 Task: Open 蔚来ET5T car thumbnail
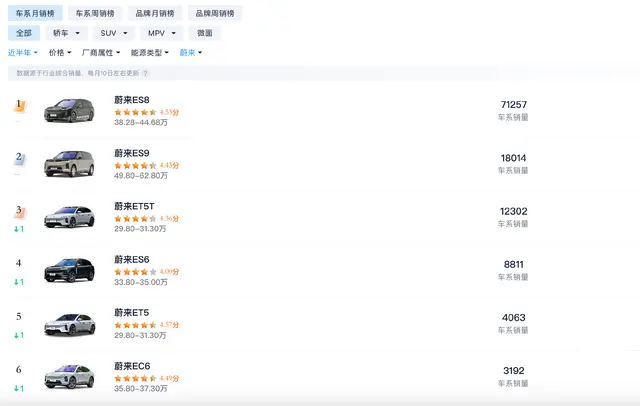click(x=69, y=217)
